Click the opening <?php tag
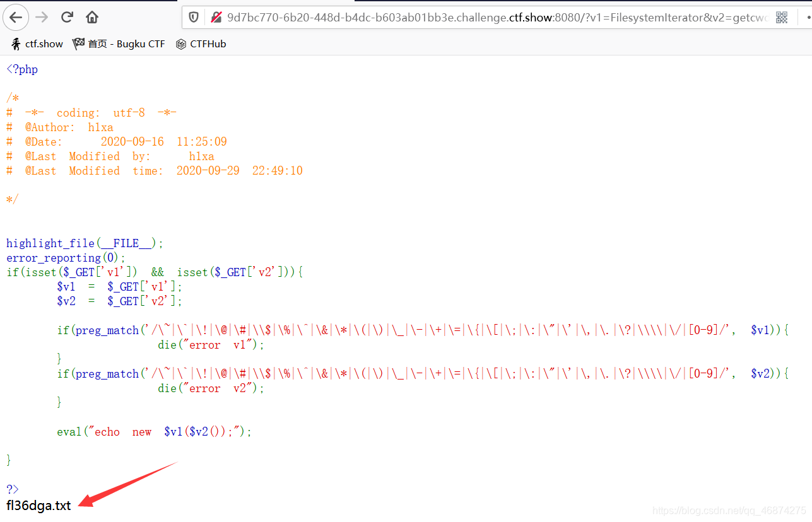This screenshot has width=812, height=522. pyautogui.click(x=22, y=69)
